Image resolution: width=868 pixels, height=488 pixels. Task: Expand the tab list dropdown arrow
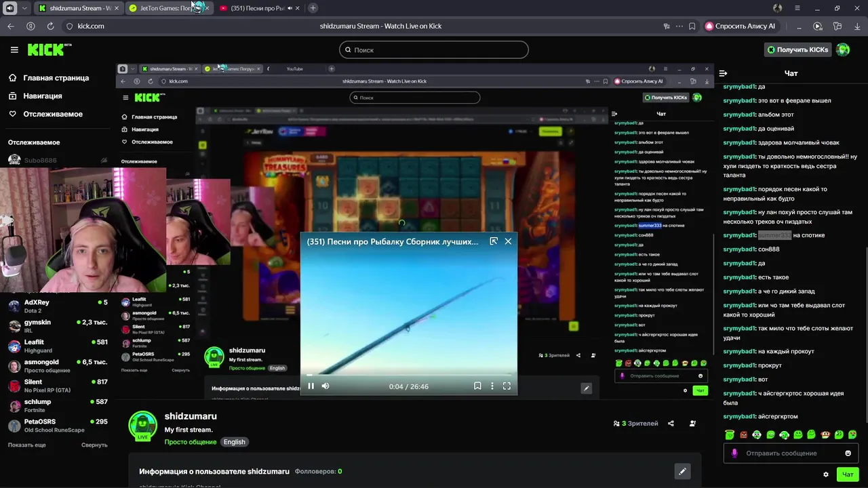(x=24, y=8)
